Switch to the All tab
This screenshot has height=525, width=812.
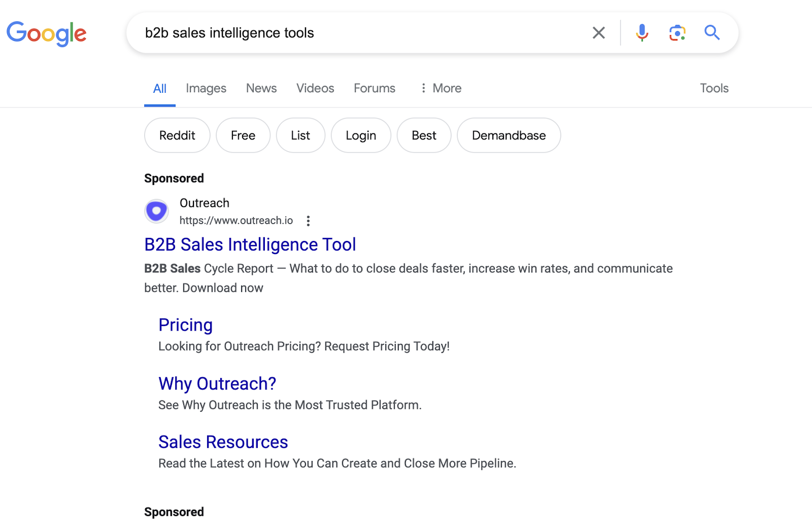160,88
